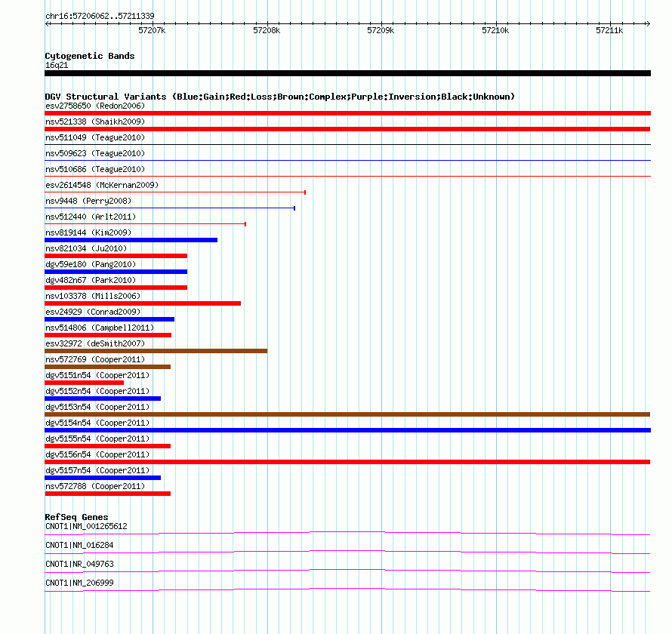Click the chr16:57206062..57211339 coordinate label

[100, 16]
